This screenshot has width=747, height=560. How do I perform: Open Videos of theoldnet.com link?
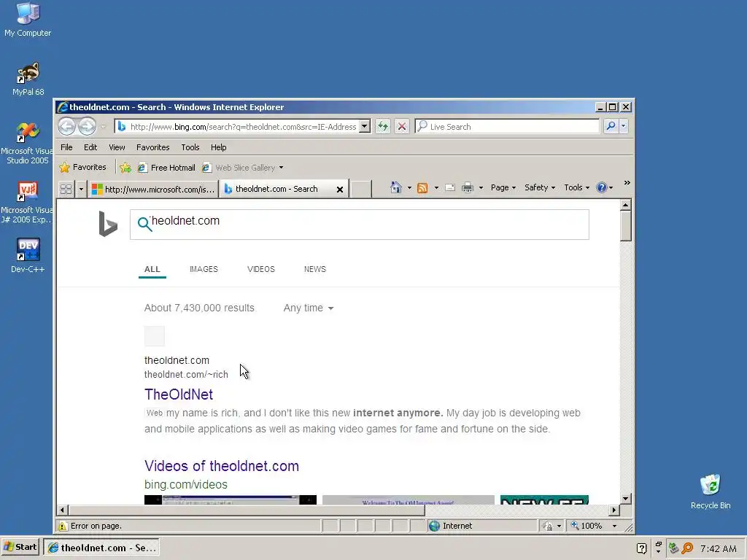point(222,466)
